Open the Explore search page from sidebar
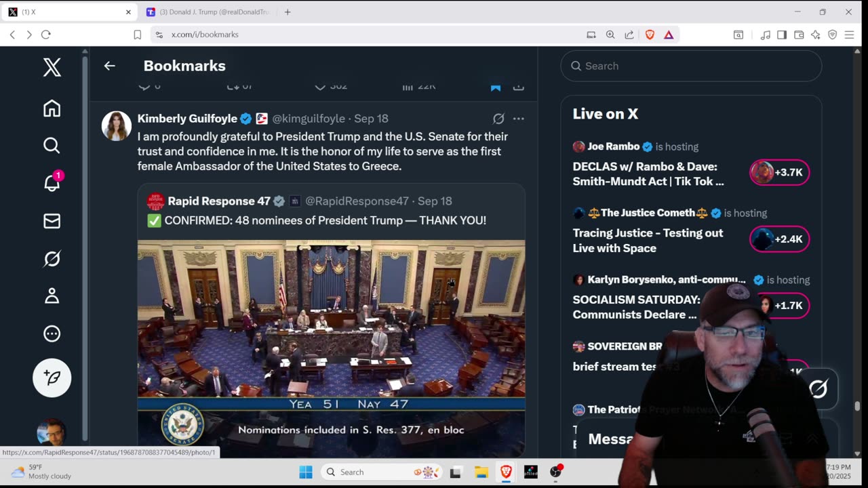868x488 pixels. coord(52,146)
